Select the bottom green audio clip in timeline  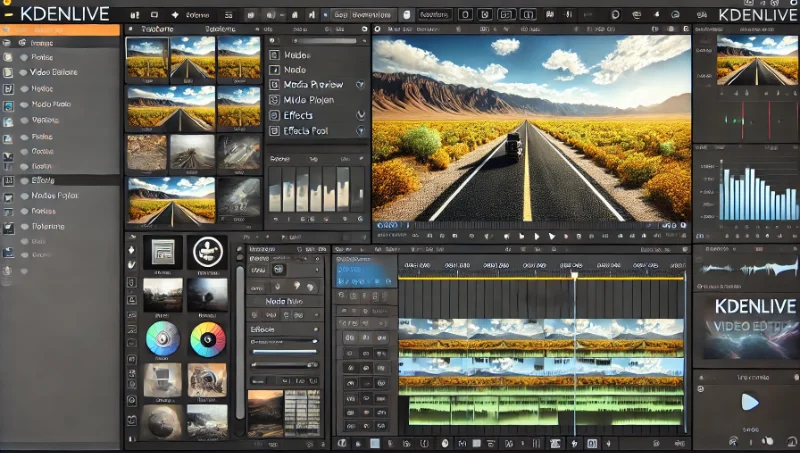(x=545, y=411)
